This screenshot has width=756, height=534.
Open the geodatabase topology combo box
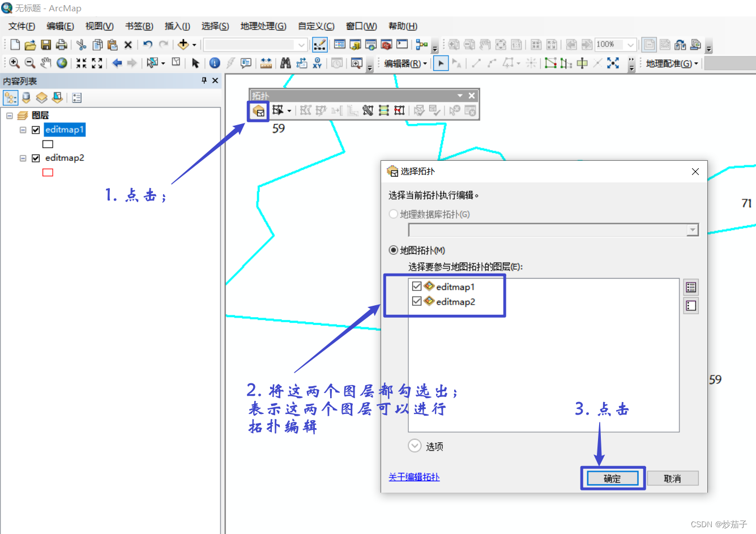554,230
